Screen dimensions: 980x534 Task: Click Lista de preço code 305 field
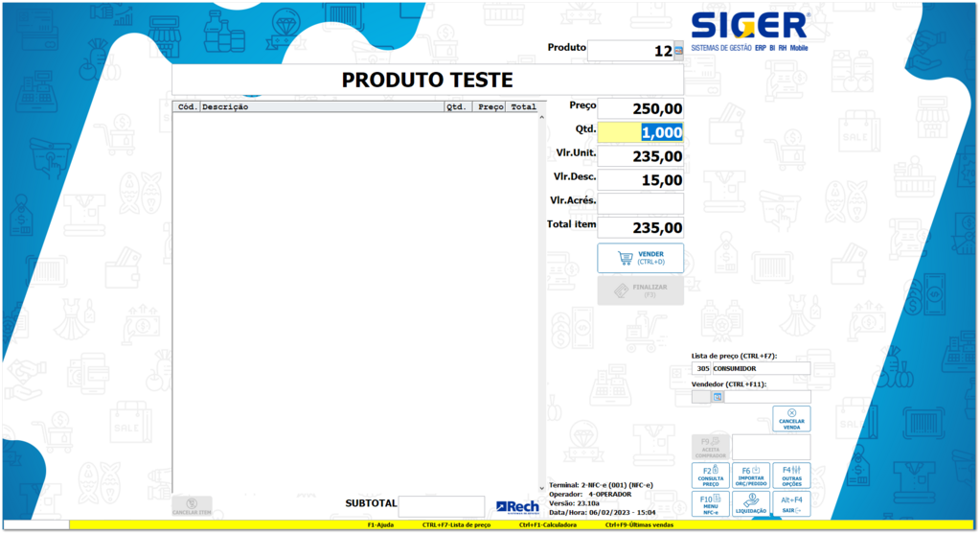[x=701, y=369]
